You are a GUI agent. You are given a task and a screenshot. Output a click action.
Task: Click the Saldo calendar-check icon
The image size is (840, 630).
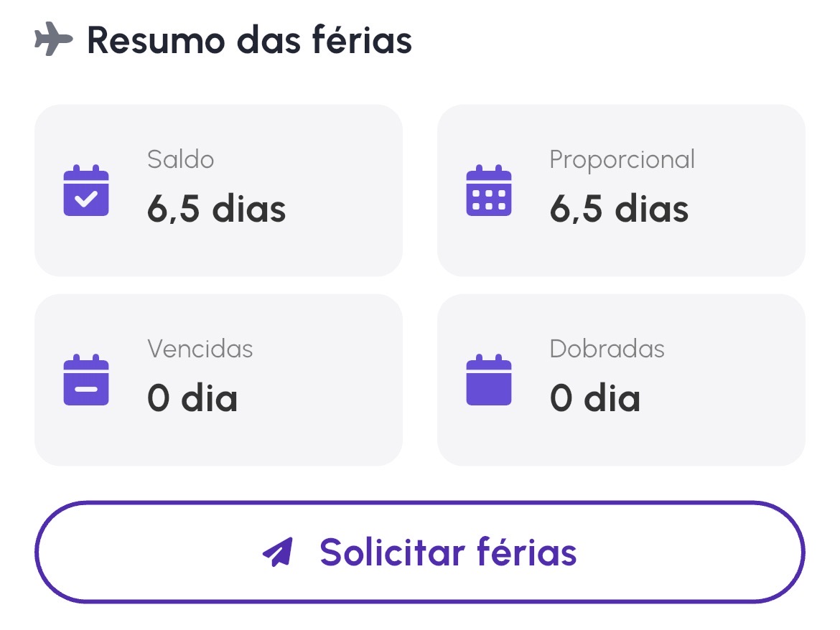86,191
